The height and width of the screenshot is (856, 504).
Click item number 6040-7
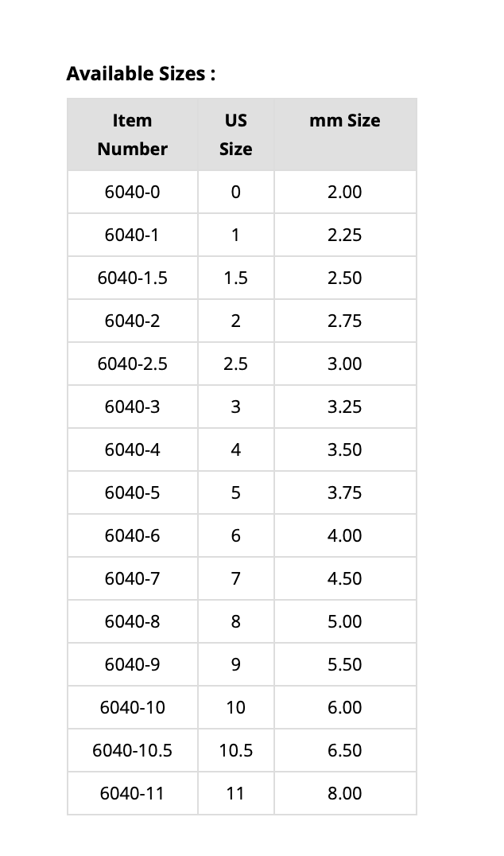tap(132, 578)
